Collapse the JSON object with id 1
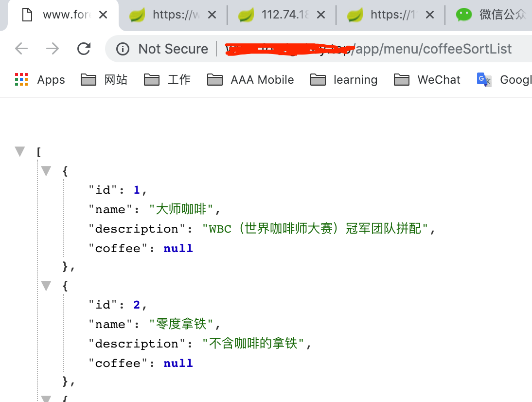The image size is (532, 402). (46, 170)
